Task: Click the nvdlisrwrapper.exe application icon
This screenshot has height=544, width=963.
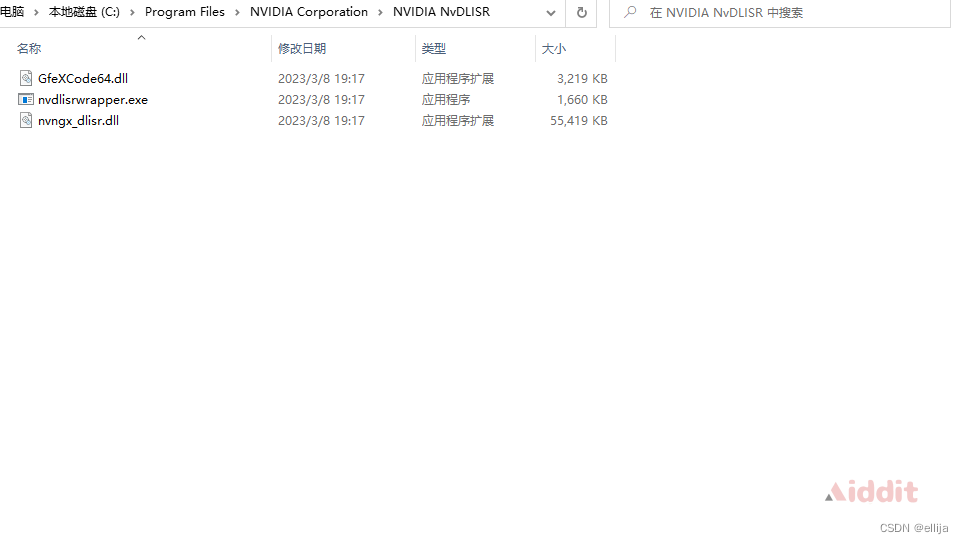Action: tap(26, 99)
